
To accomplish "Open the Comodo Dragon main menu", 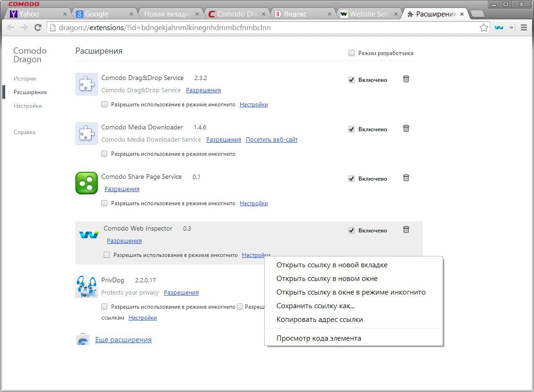I will (x=524, y=28).
